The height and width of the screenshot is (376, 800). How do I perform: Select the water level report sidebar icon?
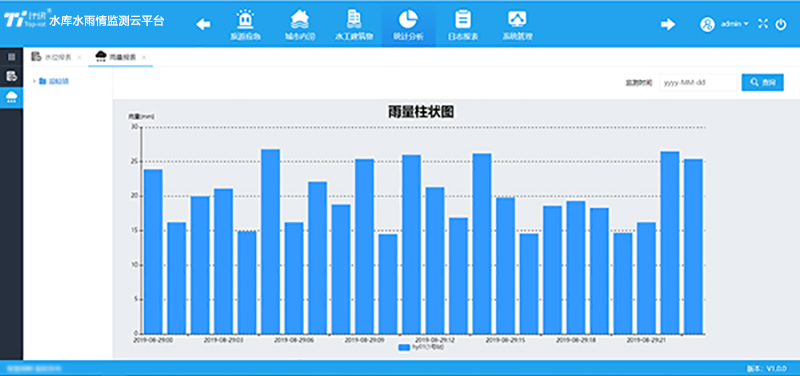pyautogui.click(x=11, y=77)
